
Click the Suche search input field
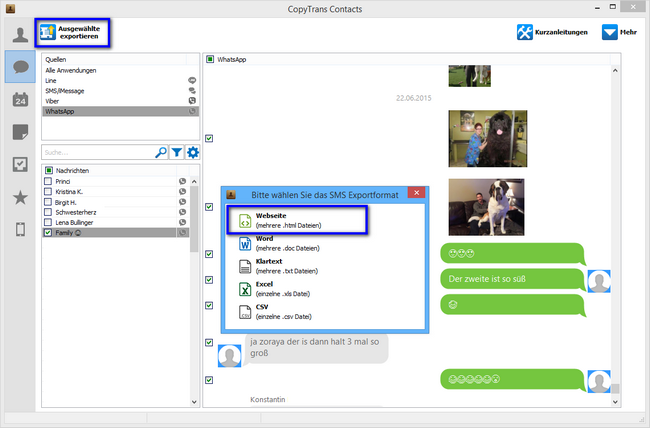(x=97, y=152)
